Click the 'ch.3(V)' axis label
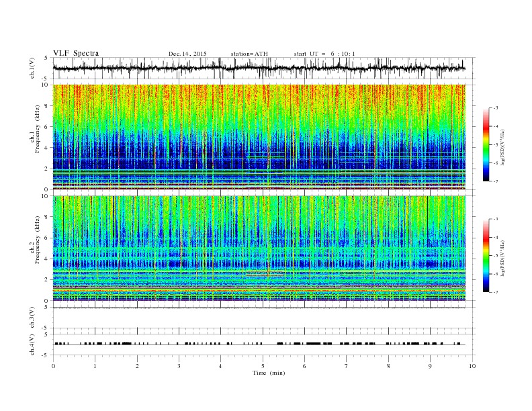Image resolution: width=532 pixels, height=411 pixels. coord(33,318)
